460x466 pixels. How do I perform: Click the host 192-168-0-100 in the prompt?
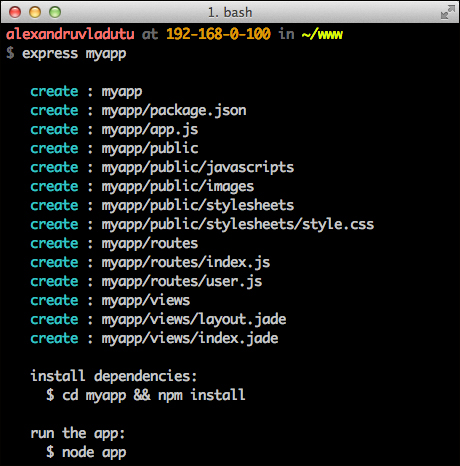coord(218,34)
